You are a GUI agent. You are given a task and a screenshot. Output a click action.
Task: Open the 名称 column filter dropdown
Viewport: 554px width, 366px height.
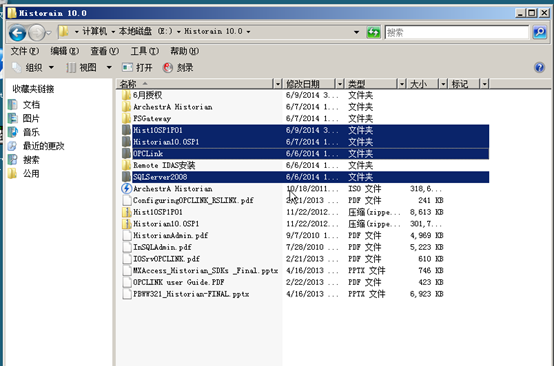coord(278,84)
